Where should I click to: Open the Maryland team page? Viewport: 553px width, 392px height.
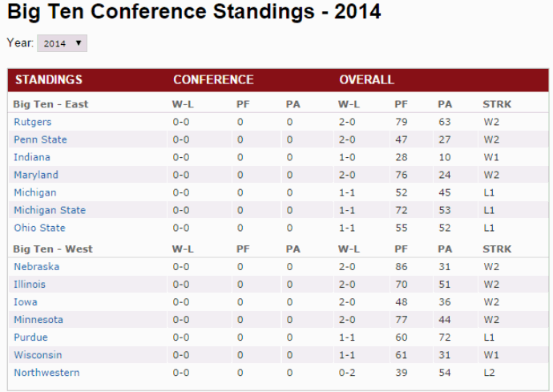pyautogui.click(x=36, y=175)
